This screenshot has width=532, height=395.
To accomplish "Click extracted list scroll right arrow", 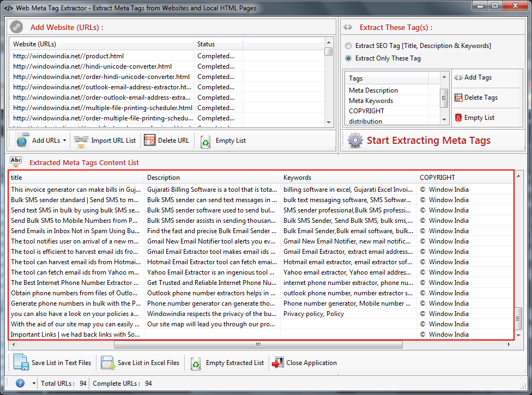I will pos(509,344).
